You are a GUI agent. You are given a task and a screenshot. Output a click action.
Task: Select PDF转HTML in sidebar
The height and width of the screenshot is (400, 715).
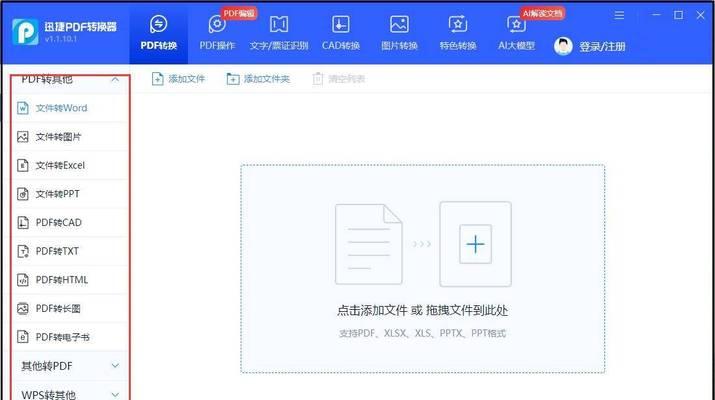tap(70, 280)
